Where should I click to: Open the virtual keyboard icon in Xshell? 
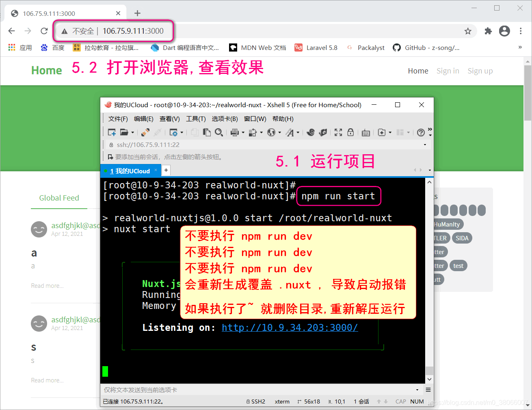point(365,133)
